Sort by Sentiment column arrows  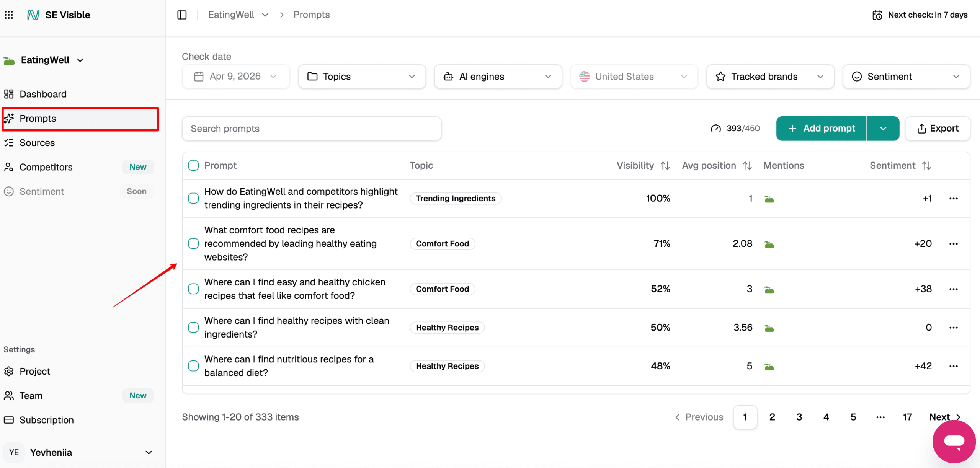click(x=926, y=166)
